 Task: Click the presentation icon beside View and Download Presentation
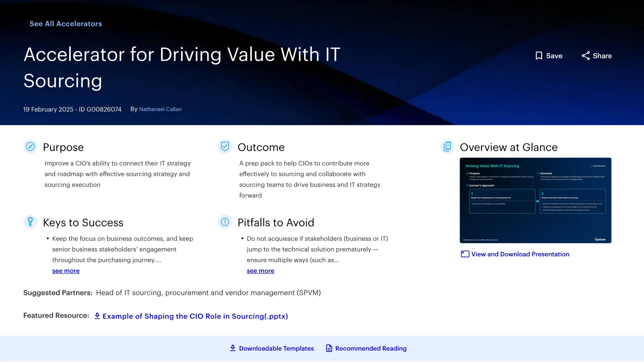[x=464, y=254]
